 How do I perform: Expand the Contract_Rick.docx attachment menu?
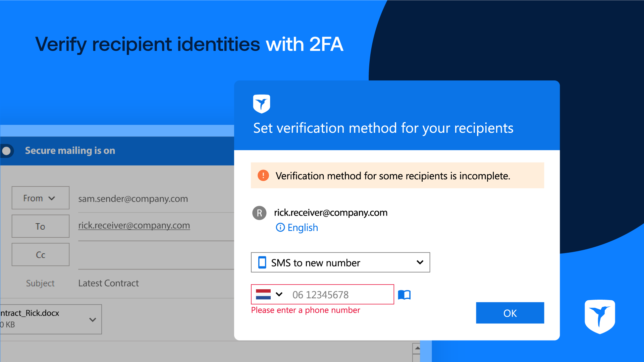coord(93,319)
